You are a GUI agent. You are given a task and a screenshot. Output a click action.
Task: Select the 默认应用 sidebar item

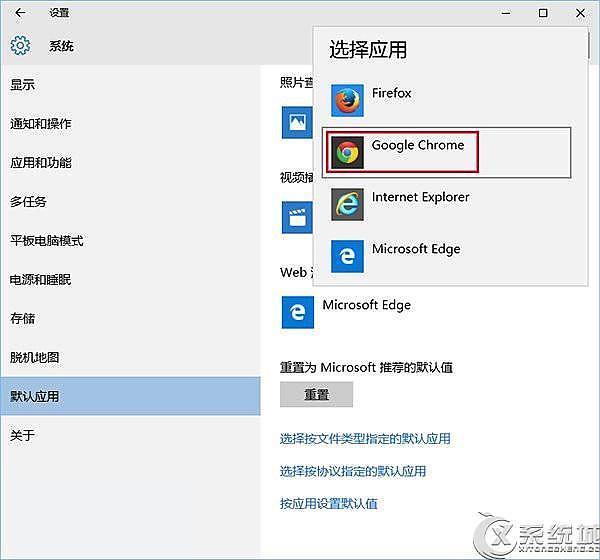pyautogui.click(x=130, y=396)
